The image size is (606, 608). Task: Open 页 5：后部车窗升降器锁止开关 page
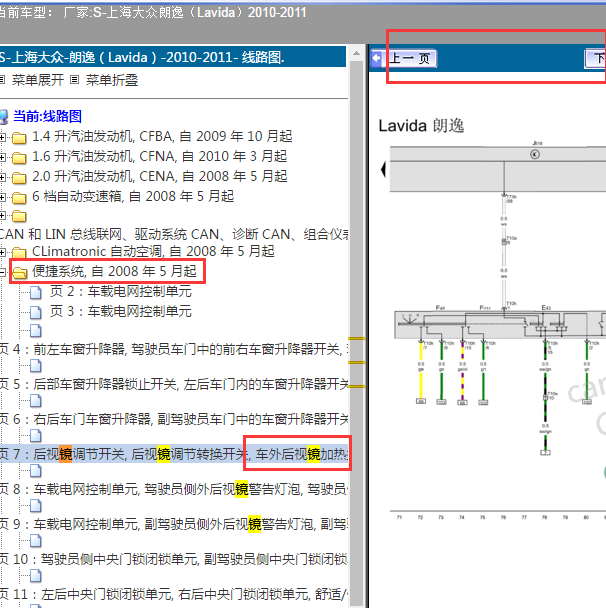tap(174, 384)
